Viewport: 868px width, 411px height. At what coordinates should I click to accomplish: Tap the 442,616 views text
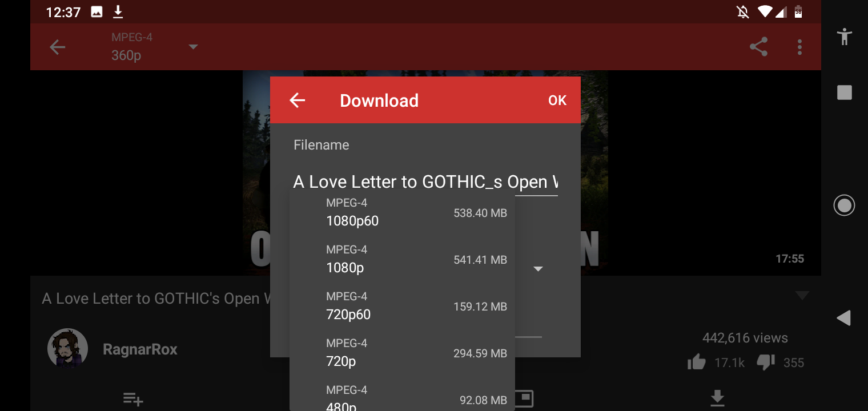point(745,338)
